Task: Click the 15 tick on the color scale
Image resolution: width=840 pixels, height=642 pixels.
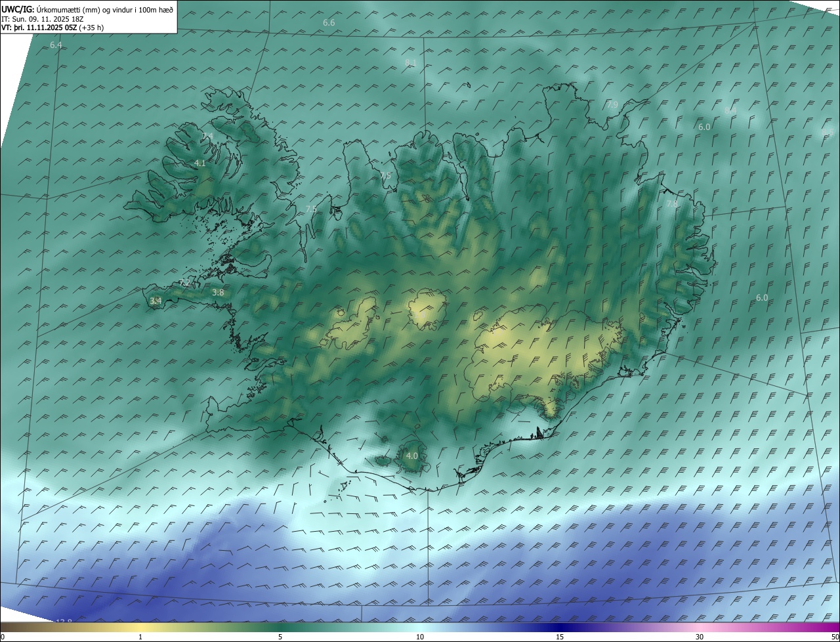Action: coord(560,637)
